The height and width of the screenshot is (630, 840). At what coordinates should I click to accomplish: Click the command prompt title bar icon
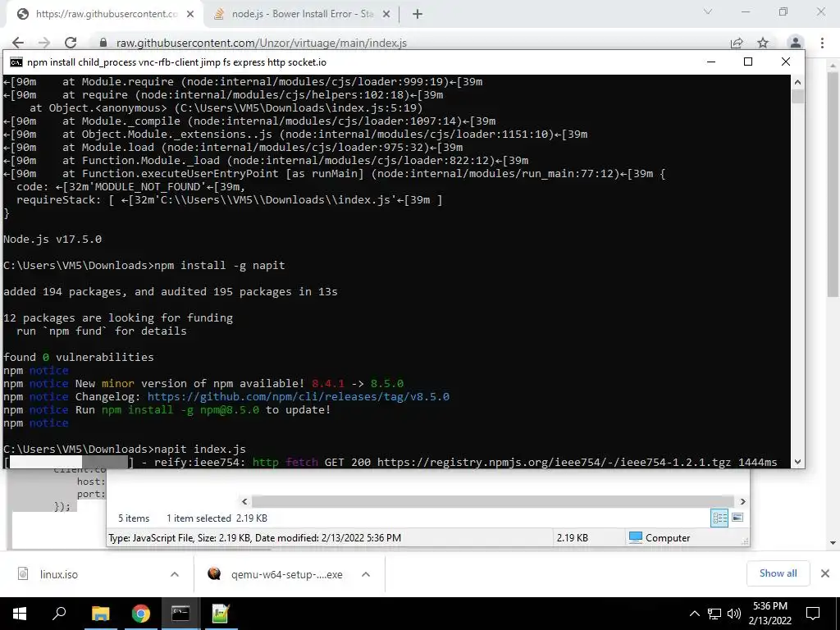16,62
